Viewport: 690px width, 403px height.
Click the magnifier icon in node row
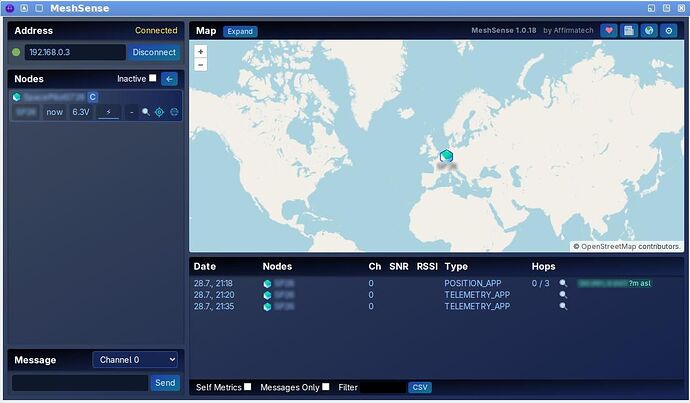(146, 112)
